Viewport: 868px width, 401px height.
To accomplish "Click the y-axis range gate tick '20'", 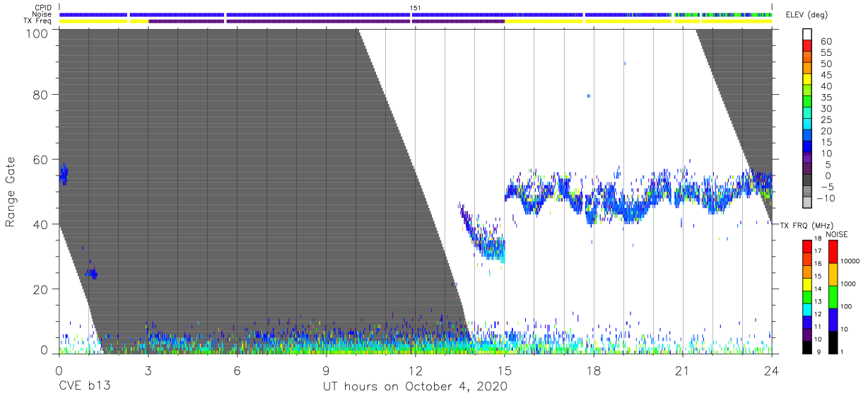I will pyautogui.click(x=40, y=289).
